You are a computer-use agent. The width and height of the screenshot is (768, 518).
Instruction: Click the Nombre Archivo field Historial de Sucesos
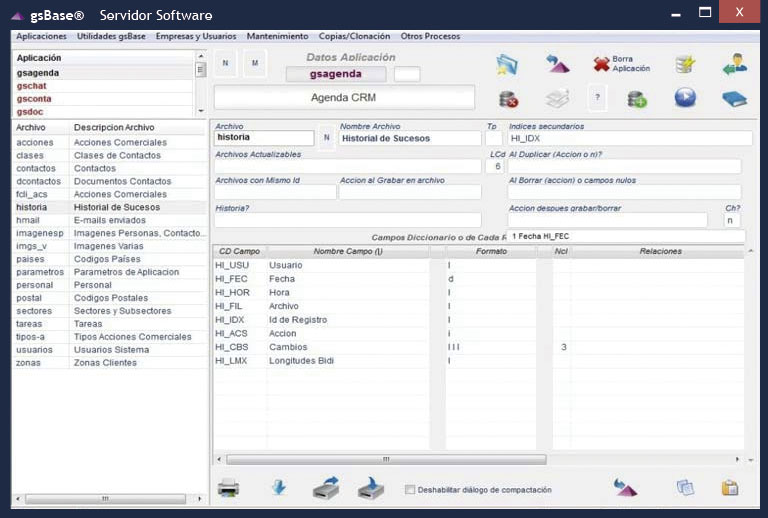410,139
